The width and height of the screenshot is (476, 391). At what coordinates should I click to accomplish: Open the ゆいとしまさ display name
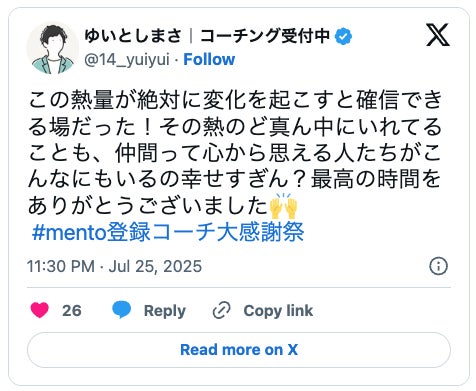click(133, 36)
